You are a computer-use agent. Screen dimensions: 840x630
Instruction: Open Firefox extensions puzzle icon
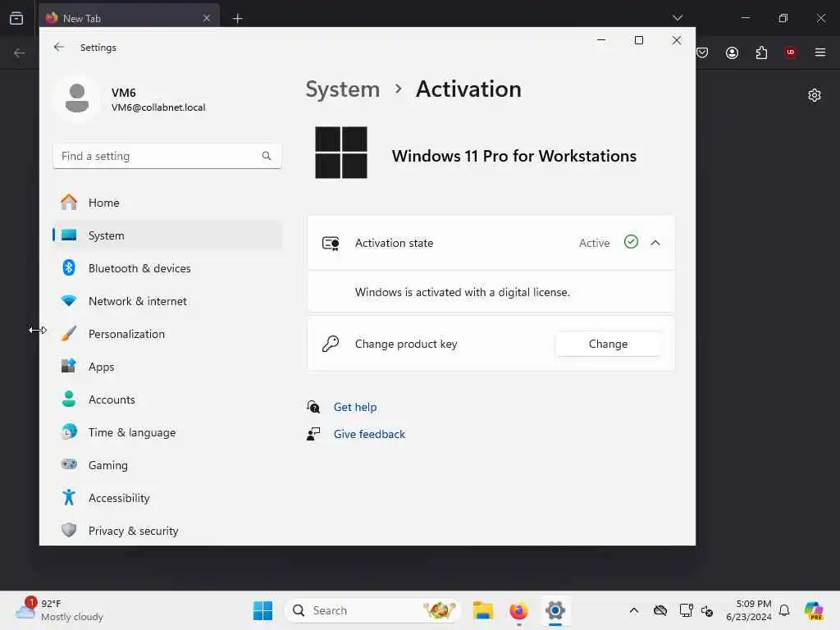[x=761, y=52]
